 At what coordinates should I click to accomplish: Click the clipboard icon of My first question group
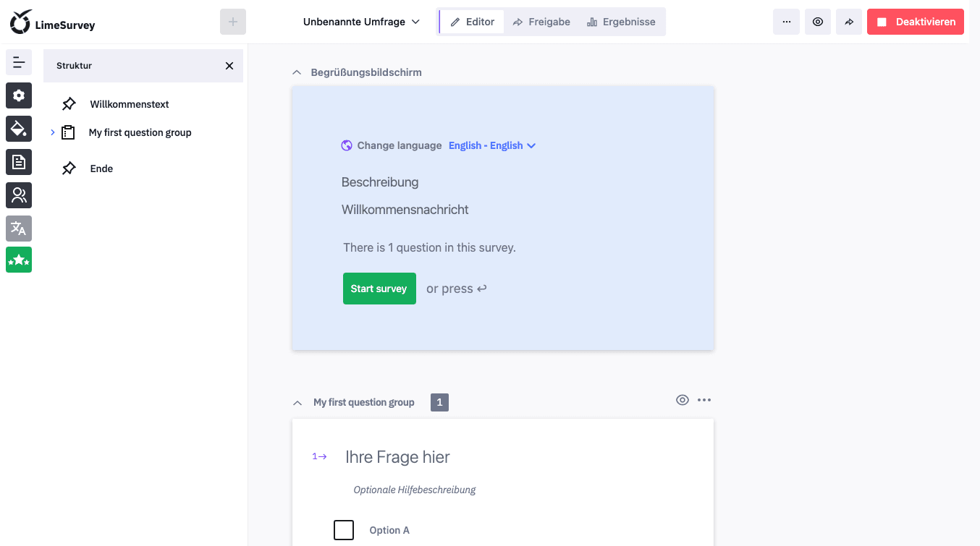[68, 132]
